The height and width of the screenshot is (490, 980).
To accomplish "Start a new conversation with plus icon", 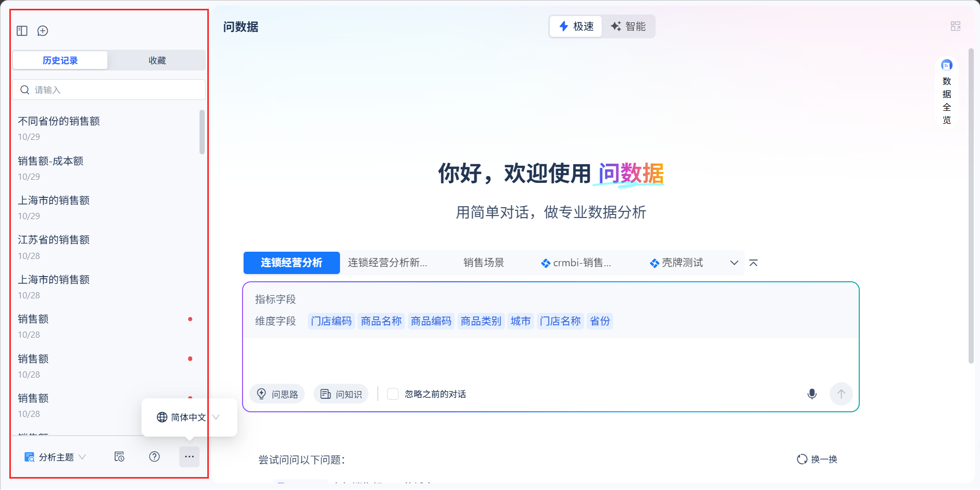I will pos(43,31).
